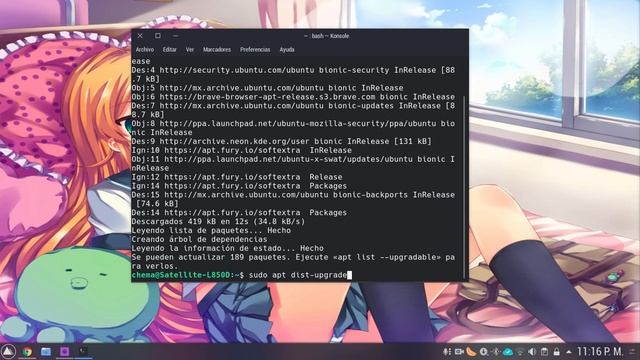Click the Des:9 archive.neon.kde.org line
The image size is (640, 360).
tap(281, 142)
